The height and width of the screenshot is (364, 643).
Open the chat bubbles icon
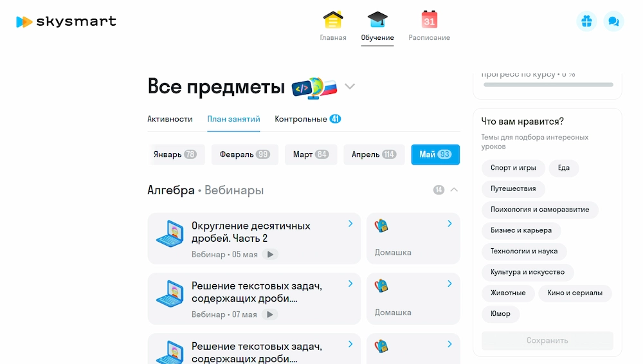[613, 21]
